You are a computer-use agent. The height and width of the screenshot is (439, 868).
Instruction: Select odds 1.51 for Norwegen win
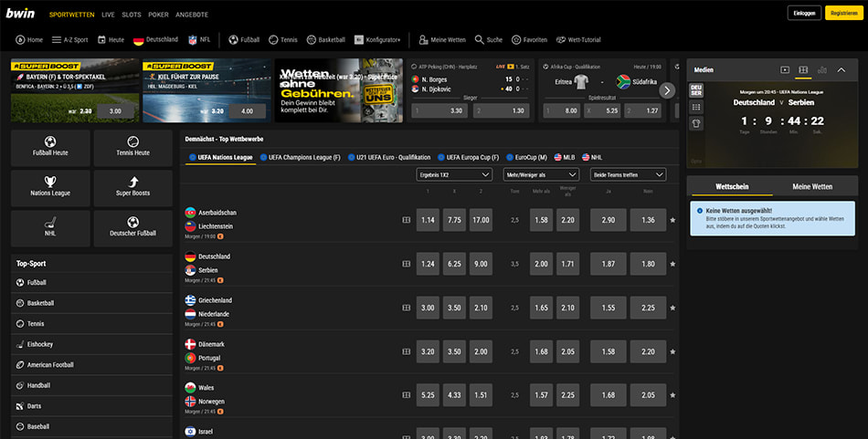point(481,395)
